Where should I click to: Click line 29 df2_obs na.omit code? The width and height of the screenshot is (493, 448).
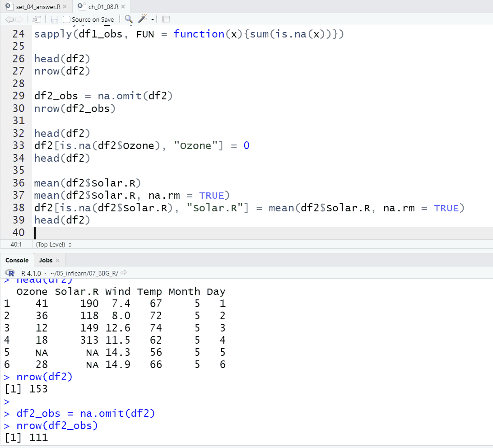(x=103, y=96)
